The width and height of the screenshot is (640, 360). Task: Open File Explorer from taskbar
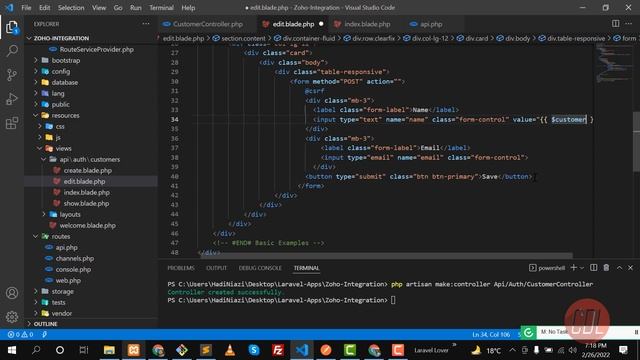[109, 350]
